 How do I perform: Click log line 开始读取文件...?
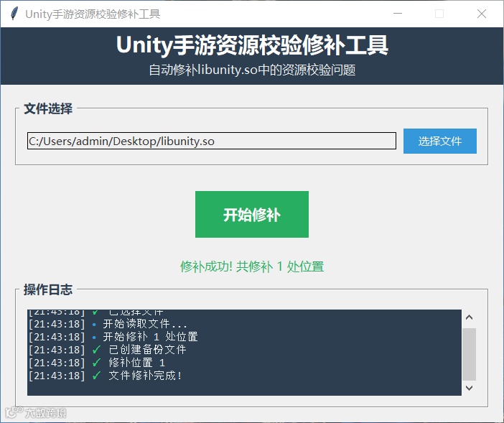(x=108, y=324)
